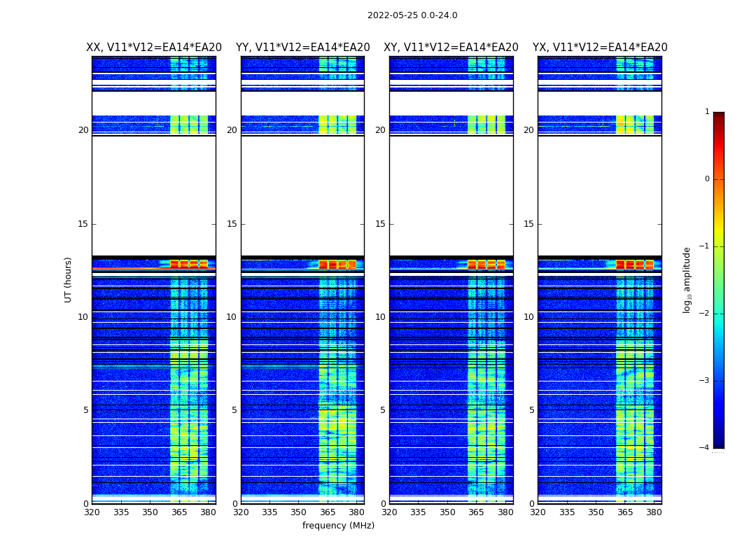Screen dimensions: 735x560
Task: Click the 10 hour tick beside XY panel
Action: pos(380,317)
